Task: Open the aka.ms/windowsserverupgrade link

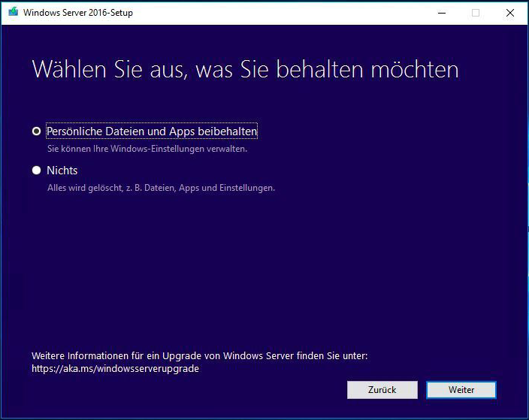Action: tap(116, 368)
